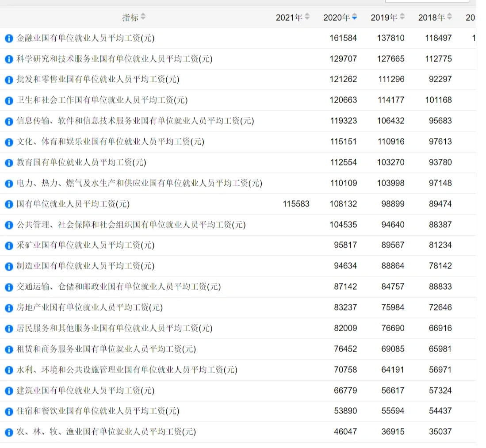Screen dimensions: 486x448
Task: Open info icon for 采矿业 row
Action: (9, 245)
